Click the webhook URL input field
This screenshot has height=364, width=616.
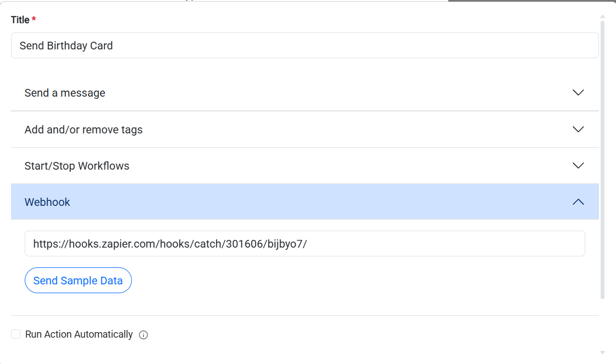(305, 244)
